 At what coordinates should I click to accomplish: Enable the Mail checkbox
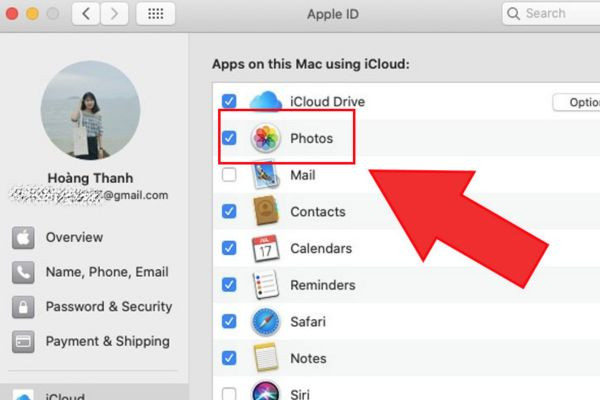tap(229, 175)
